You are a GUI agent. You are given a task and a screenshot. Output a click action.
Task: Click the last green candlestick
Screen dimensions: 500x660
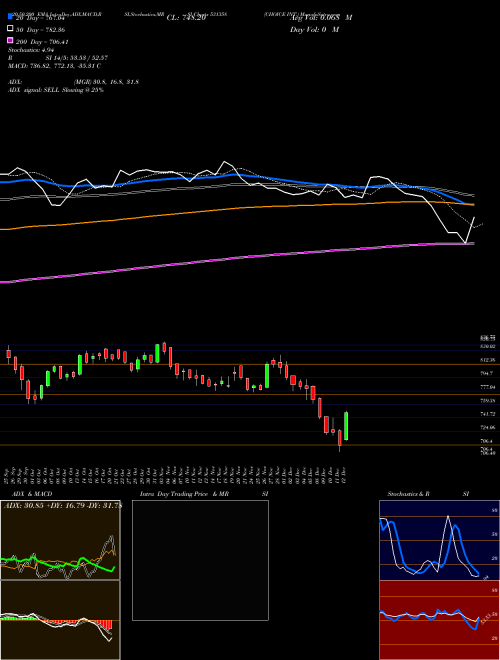(346, 426)
